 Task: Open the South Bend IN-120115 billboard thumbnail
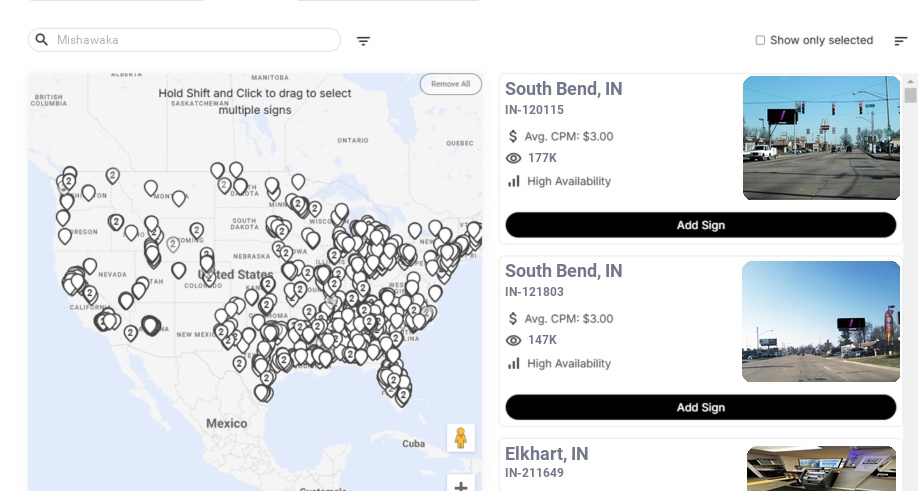(821, 138)
